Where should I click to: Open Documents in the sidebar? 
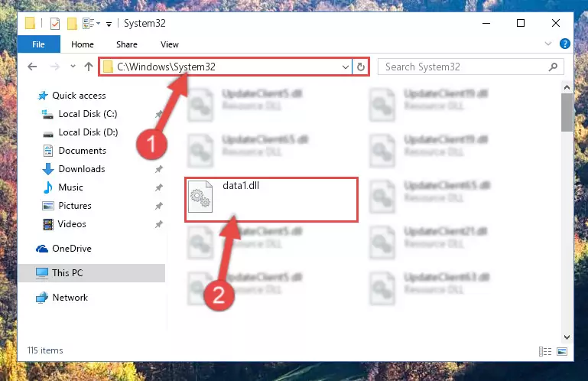pyautogui.click(x=82, y=151)
